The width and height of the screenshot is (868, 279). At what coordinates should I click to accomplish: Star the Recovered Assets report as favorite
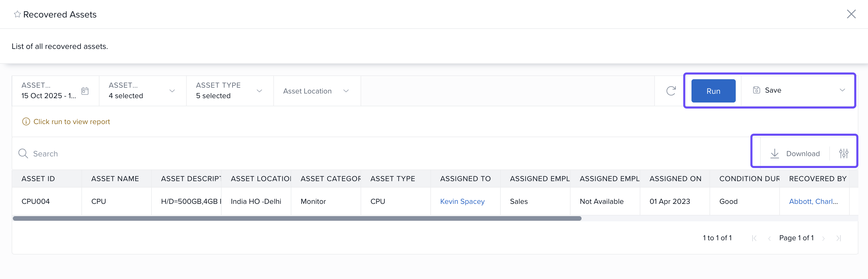pyautogui.click(x=17, y=14)
